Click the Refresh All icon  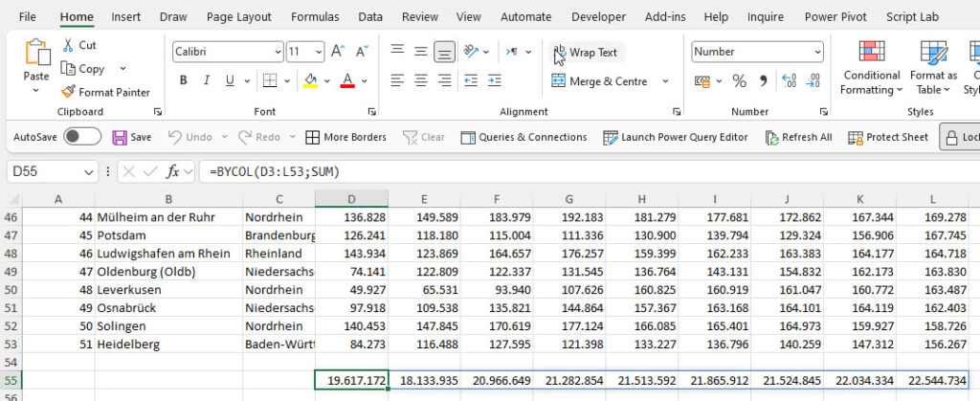point(772,137)
